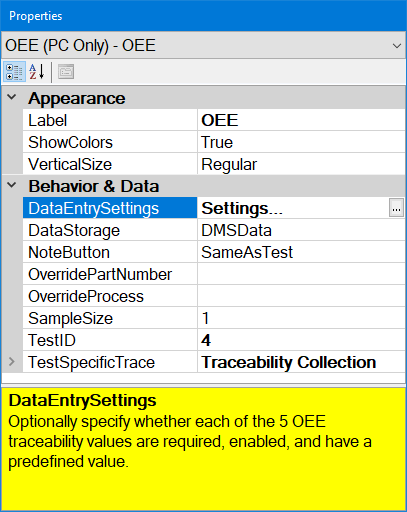Select the DataStorage DMSData value
407x512 pixels.
[301, 230]
